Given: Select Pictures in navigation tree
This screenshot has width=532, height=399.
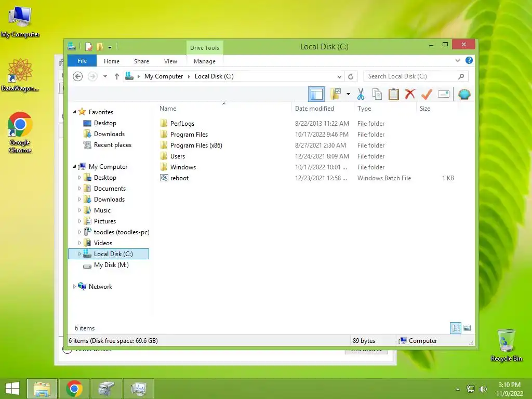Looking at the screenshot, I should pyautogui.click(x=105, y=221).
